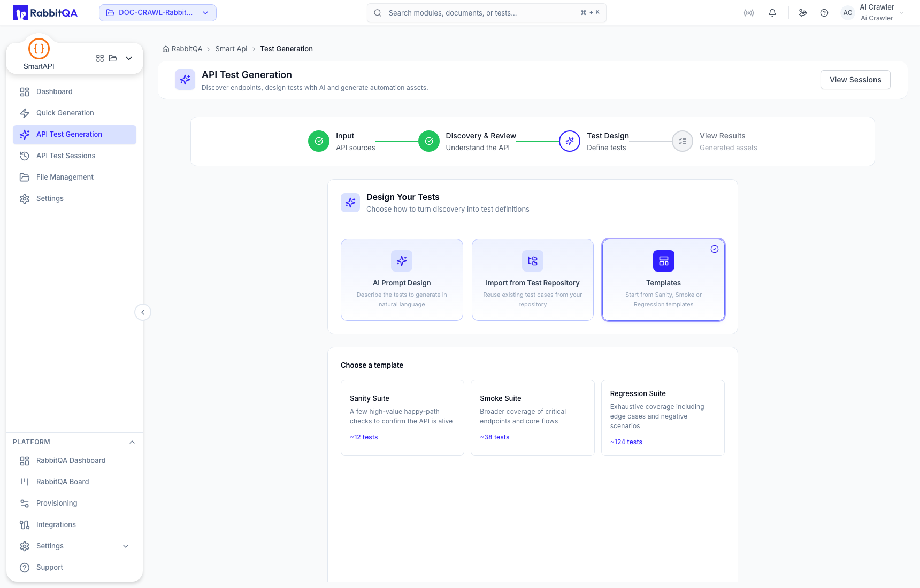Go to the Discovery & Review step circle

pos(429,141)
